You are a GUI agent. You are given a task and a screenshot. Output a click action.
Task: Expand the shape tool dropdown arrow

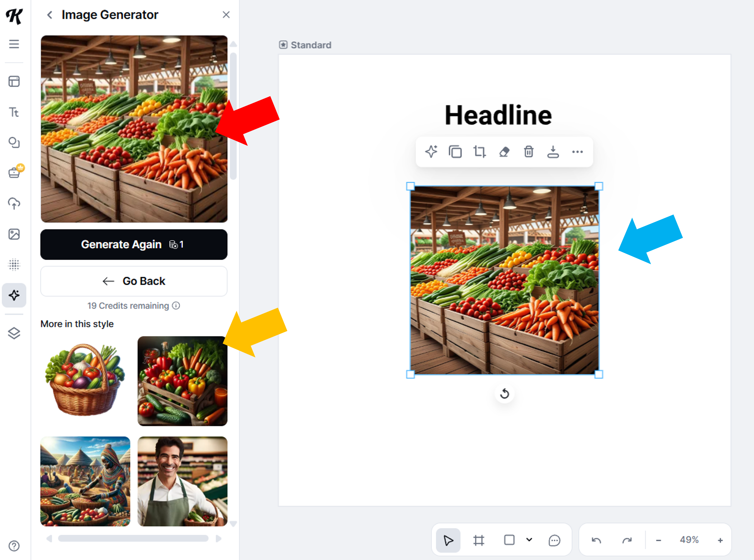tap(529, 539)
